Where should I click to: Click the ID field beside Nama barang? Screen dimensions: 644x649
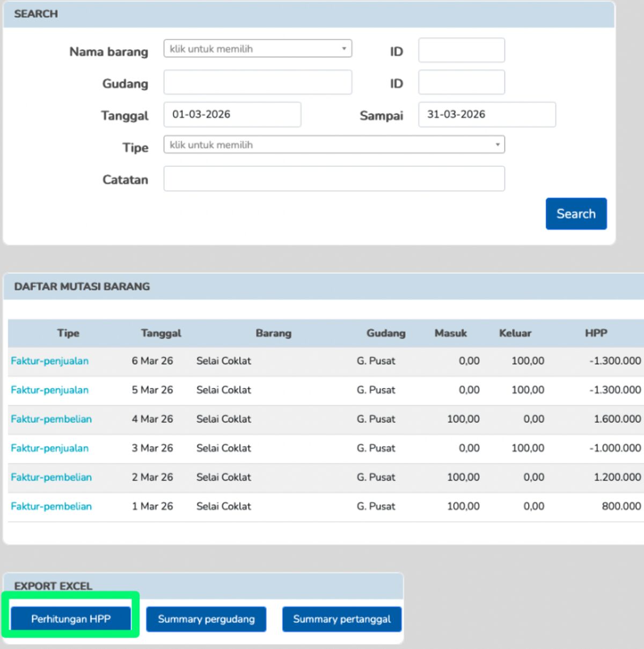[461, 50]
